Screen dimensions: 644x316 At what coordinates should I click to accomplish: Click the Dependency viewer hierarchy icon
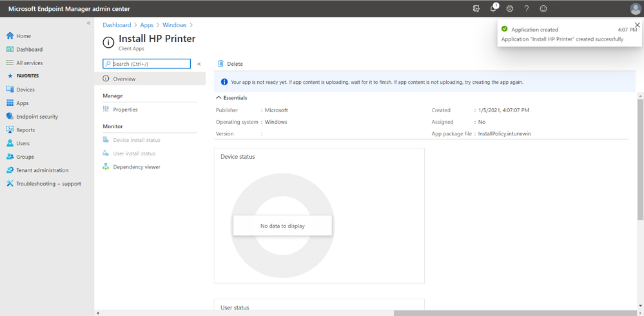pos(106,167)
